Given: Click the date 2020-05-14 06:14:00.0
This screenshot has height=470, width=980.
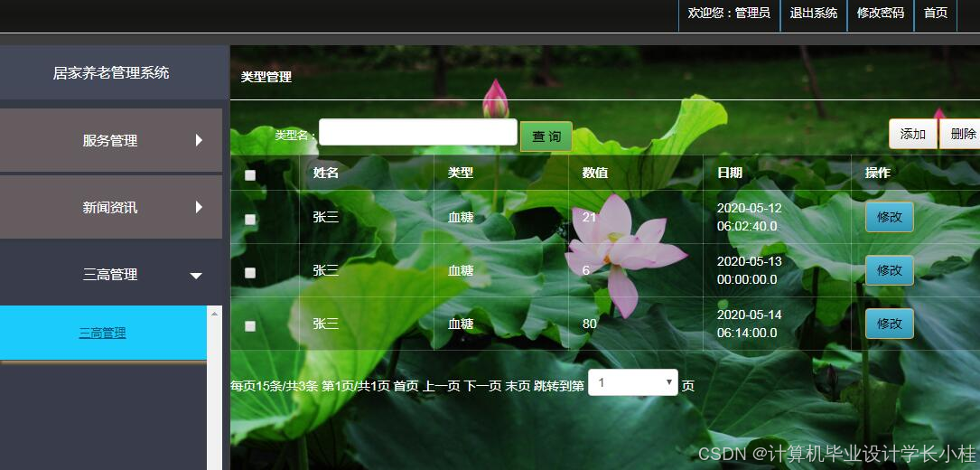Looking at the screenshot, I should 750,324.
